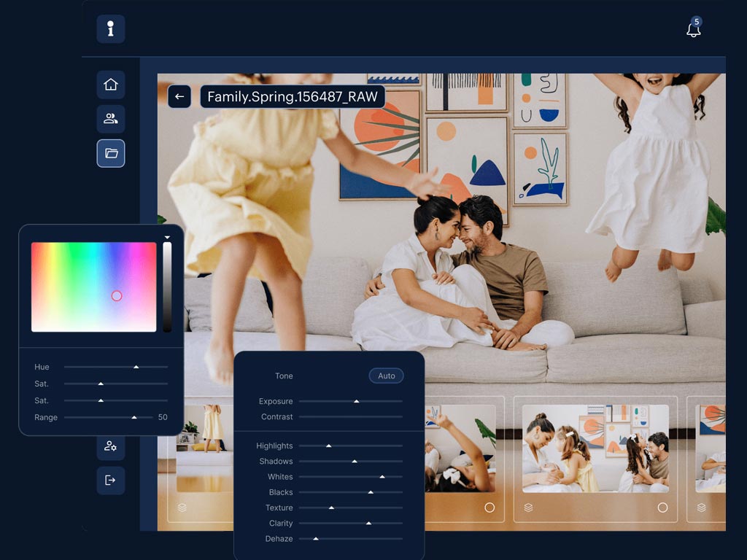Click the back arrow beside the file name
The width and height of the screenshot is (747, 560).
pos(179,96)
